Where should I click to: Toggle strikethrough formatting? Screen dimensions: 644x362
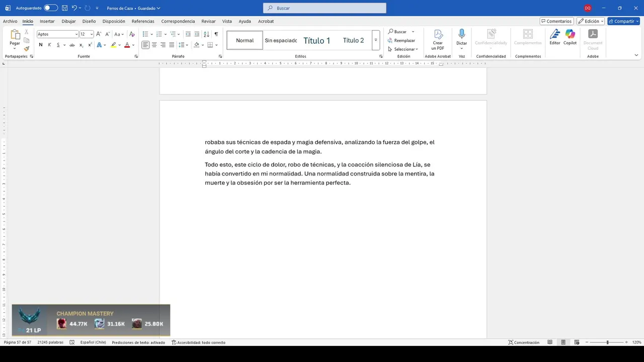72,45
